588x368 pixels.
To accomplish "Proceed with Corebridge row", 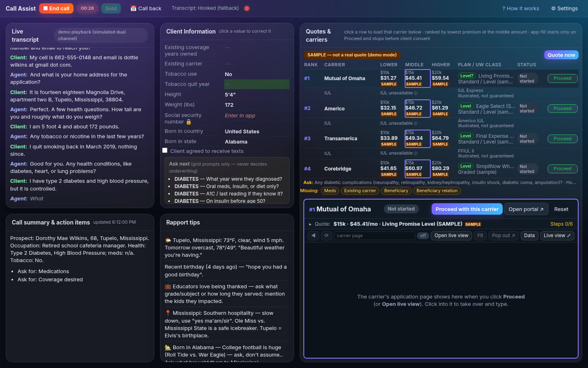I will (x=562, y=169).
